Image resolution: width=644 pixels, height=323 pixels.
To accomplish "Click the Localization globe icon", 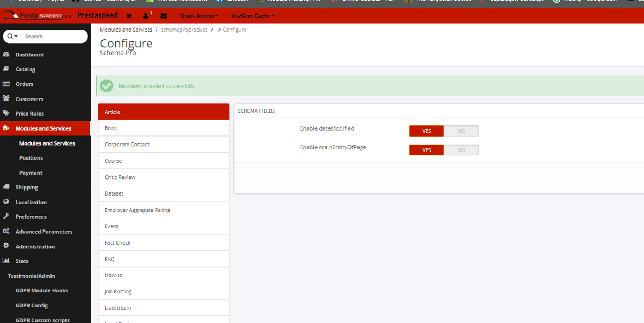I will [x=6, y=202].
